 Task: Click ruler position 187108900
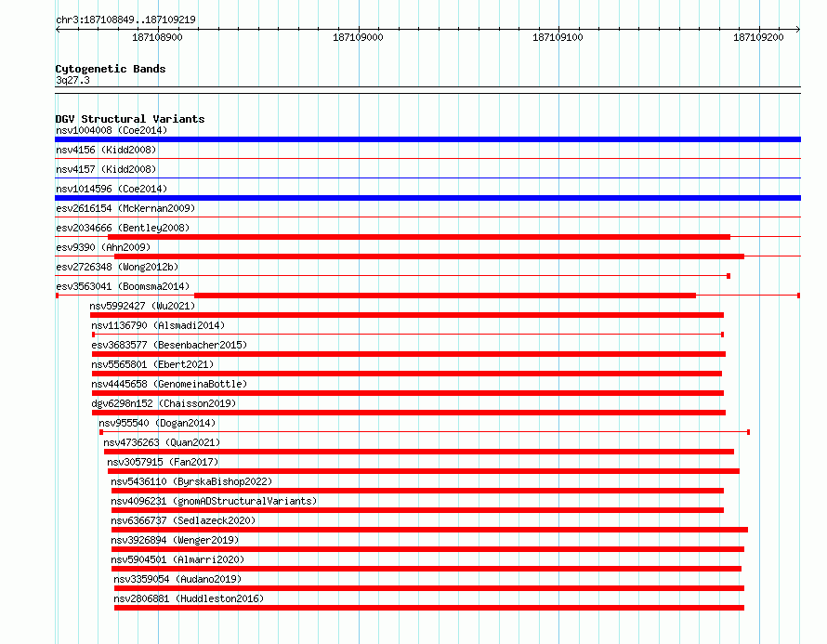pyautogui.click(x=157, y=37)
